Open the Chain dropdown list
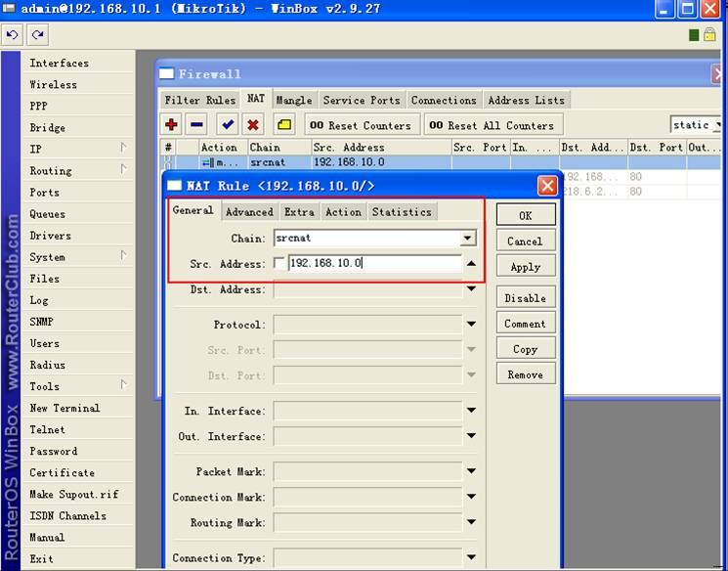Screen dimensions: 728x571 pos(467,239)
